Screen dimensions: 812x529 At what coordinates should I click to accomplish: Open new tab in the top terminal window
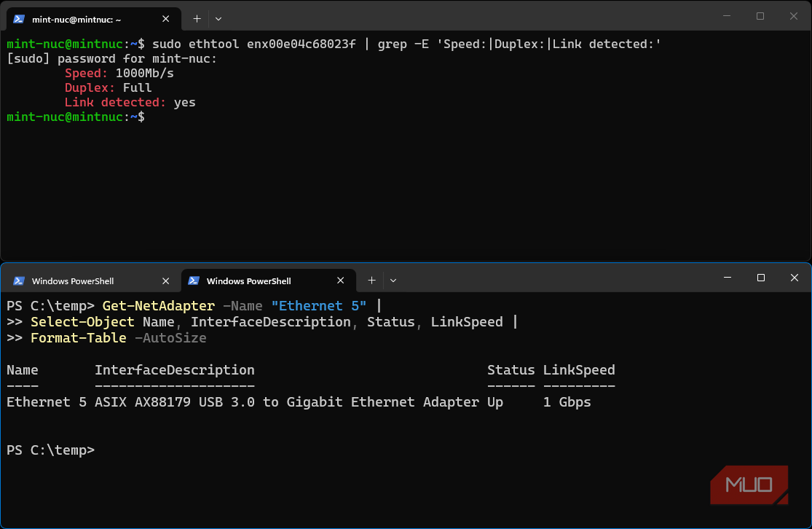pos(197,19)
